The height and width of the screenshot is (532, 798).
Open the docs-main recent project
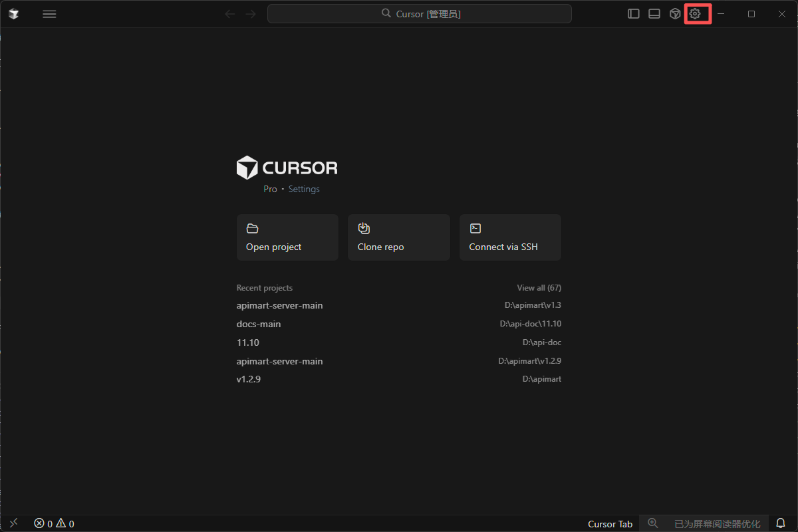point(259,324)
